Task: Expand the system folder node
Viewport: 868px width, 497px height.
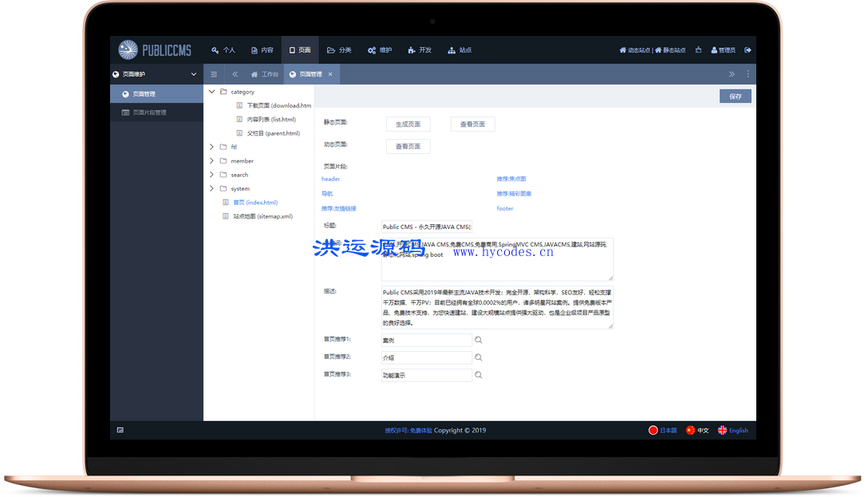Action: tap(211, 188)
